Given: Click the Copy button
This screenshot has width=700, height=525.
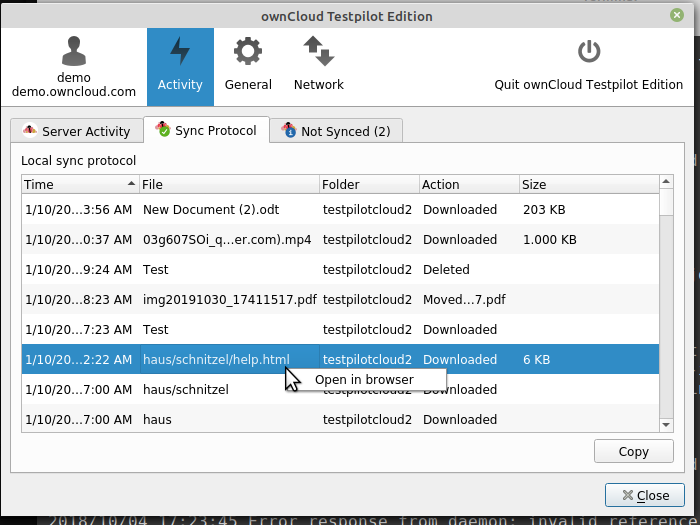Looking at the screenshot, I should pos(633,451).
